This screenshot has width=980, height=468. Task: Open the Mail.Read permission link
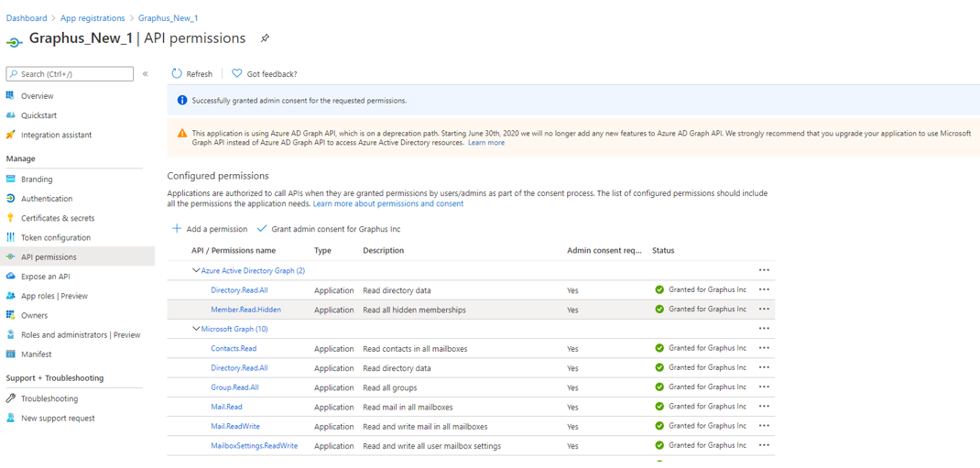click(226, 407)
